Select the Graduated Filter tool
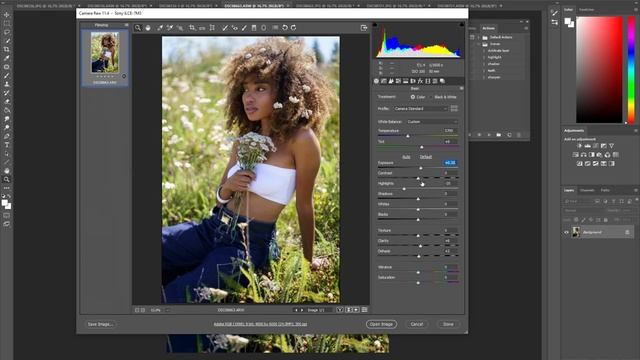640x360 pixels. 254,28
